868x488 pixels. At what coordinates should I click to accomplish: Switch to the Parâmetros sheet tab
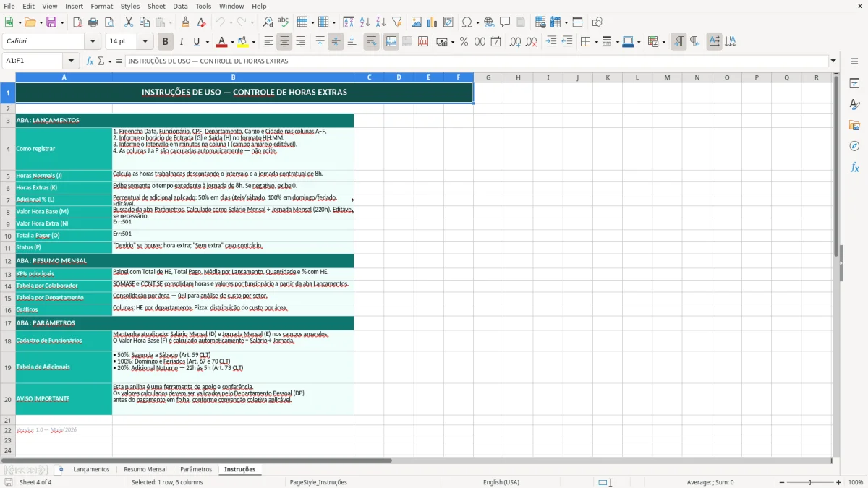pos(196,470)
